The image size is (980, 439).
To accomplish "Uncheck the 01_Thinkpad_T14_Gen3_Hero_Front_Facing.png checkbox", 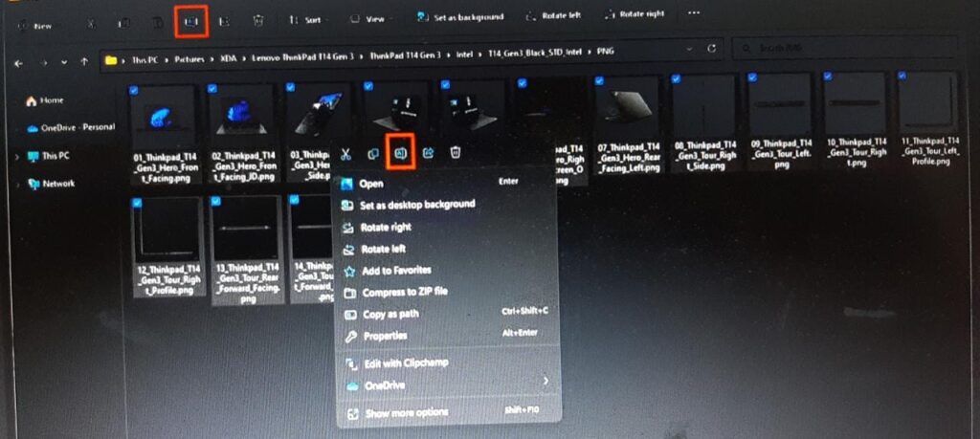I will click(x=134, y=91).
